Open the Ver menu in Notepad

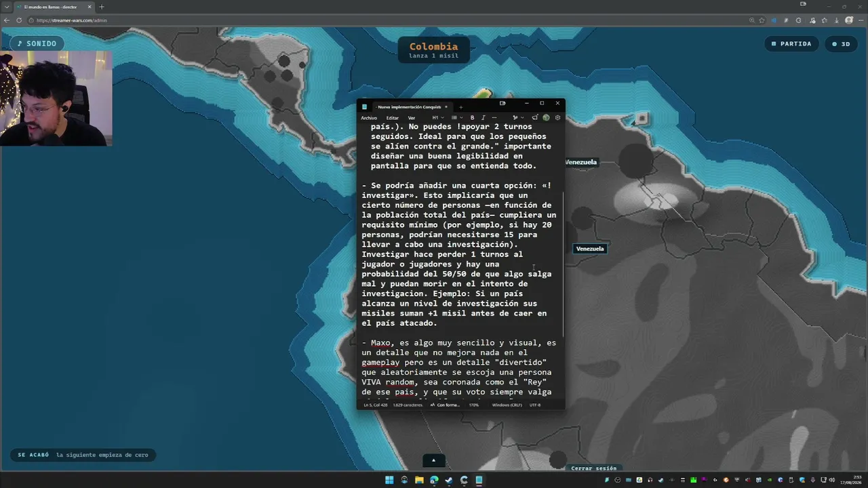click(412, 118)
